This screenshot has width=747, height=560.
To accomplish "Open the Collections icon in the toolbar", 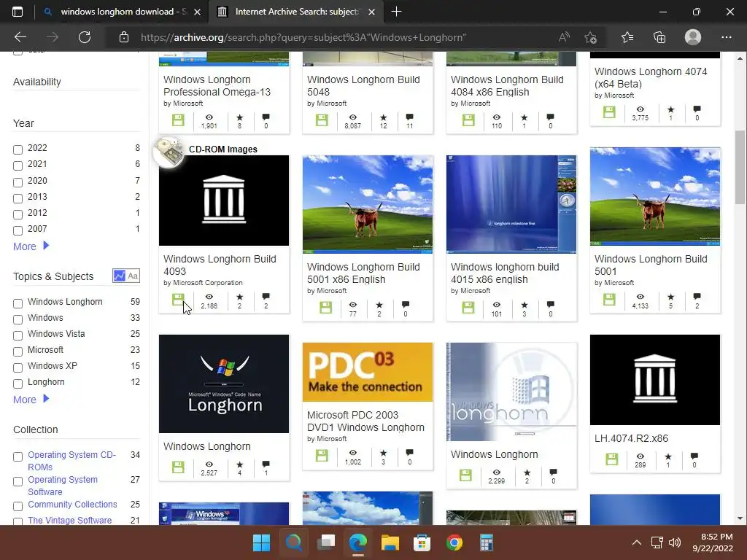I will click(x=659, y=37).
